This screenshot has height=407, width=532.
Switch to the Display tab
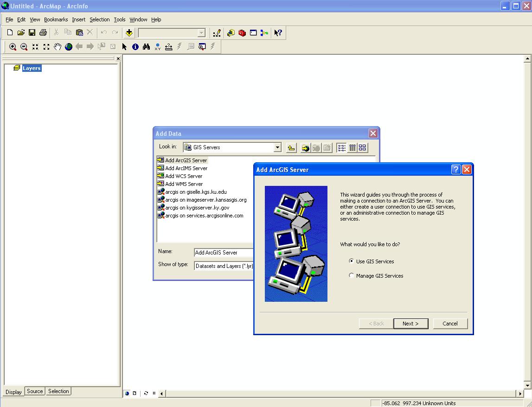pyautogui.click(x=13, y=392)
